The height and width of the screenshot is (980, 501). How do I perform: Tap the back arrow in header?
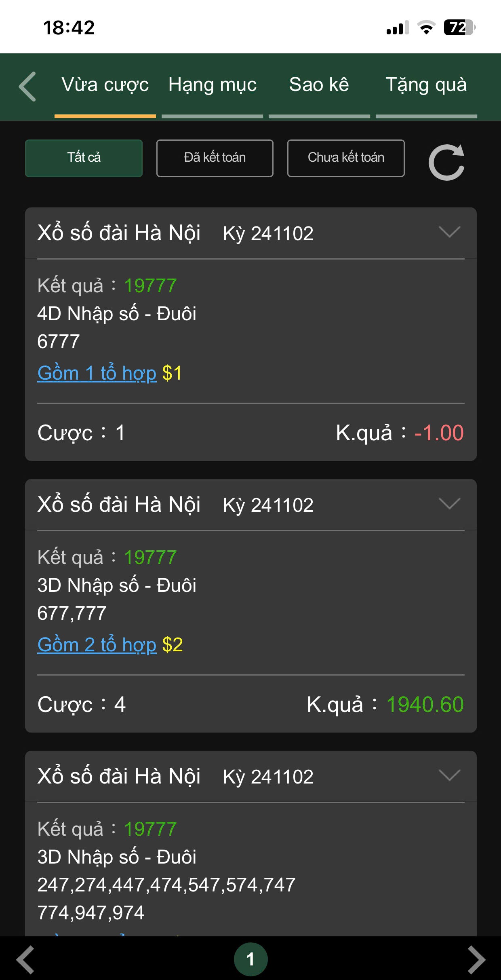click(27, 87)
